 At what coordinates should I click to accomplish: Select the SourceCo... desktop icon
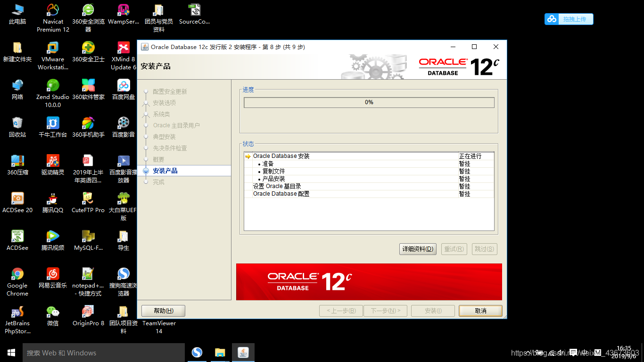pos(194,14)
